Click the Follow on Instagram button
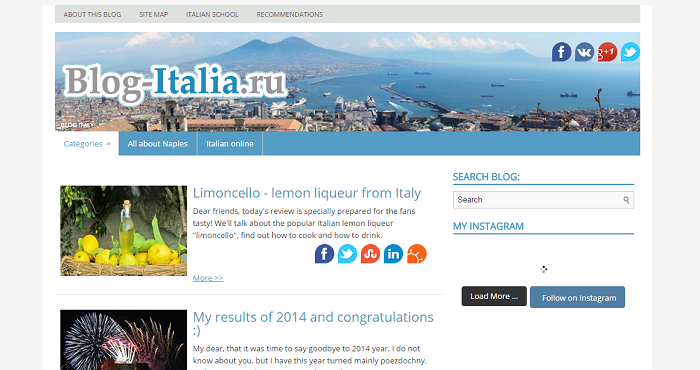The height and width of the screenshot is (370, 700). 577,297
